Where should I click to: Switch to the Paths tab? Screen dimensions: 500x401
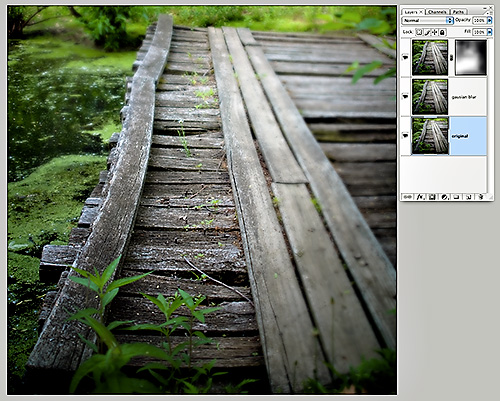(458, 12)
